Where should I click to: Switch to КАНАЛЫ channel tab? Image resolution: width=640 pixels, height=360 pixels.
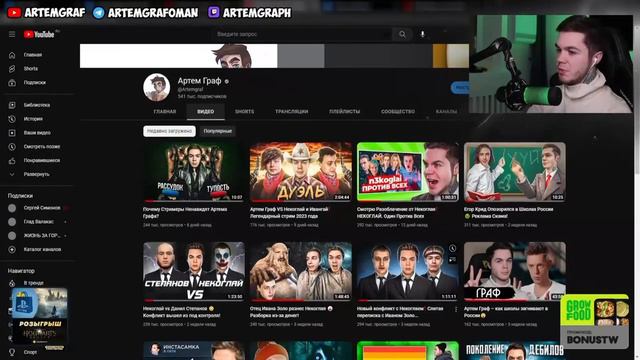446,111
